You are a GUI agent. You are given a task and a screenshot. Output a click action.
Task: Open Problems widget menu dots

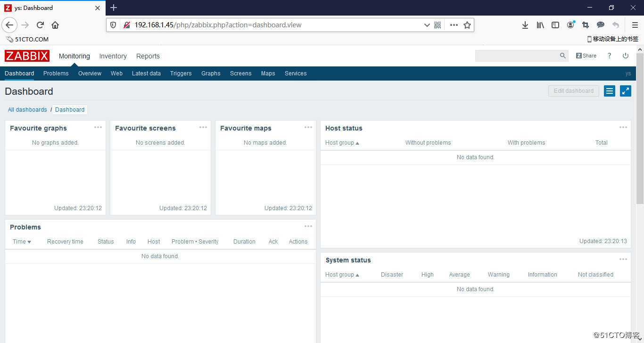[x=308, y=226]
